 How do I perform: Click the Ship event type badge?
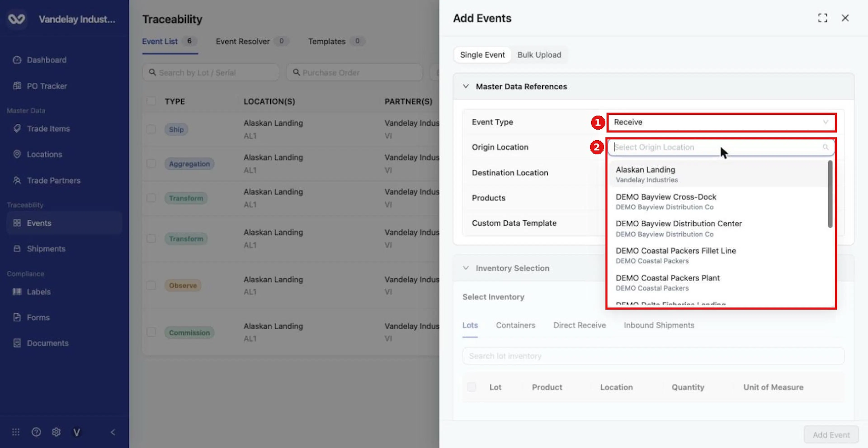pyautogui.click(x=176, y=129)
